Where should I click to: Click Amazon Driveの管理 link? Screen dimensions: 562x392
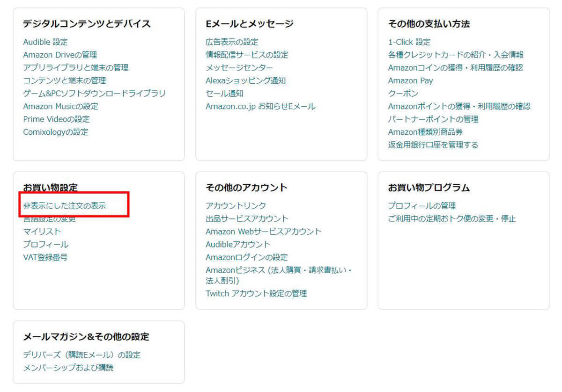click(x=60, y=55)
